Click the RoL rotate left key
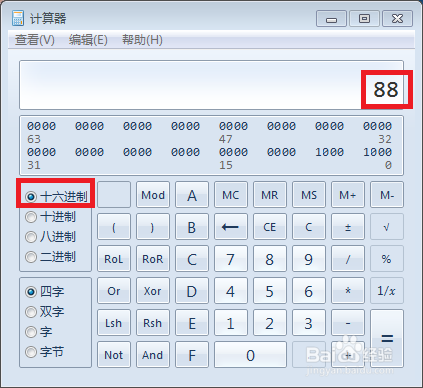 click(x=114, y=259)
